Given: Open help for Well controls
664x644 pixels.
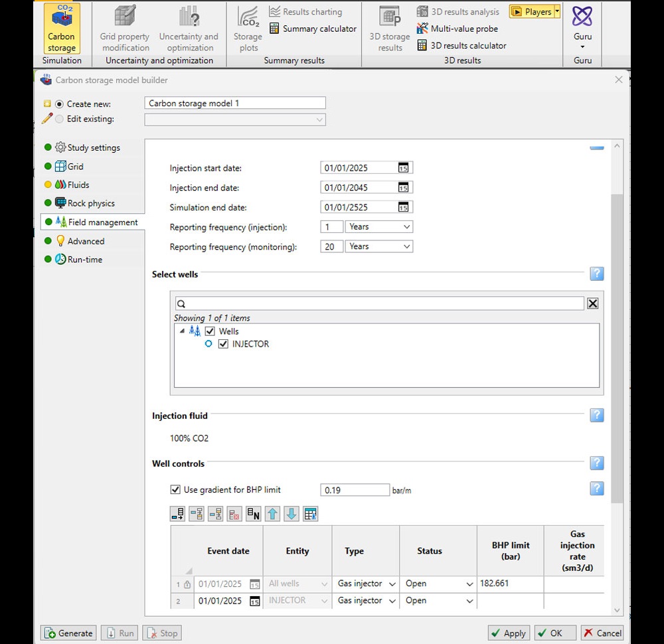Looking at the screenshot, I should coord(597,463).
